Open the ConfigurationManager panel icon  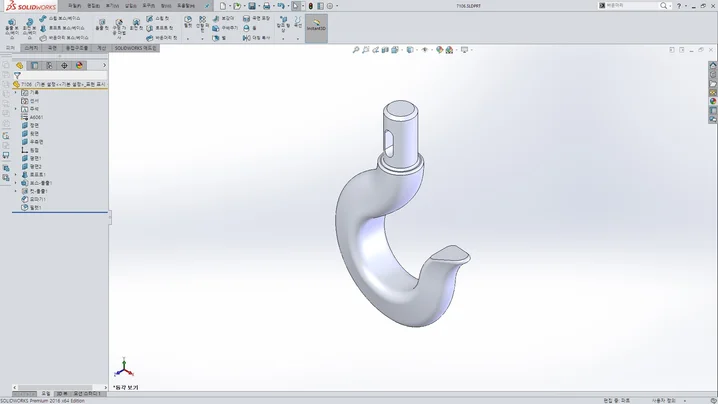[50, 66]
